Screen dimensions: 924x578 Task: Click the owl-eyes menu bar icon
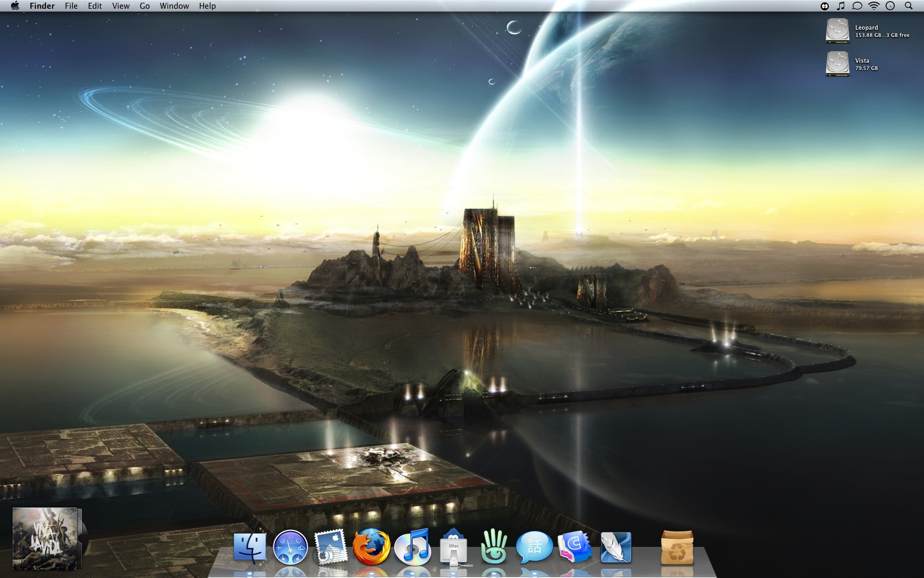tap(824, 6)
